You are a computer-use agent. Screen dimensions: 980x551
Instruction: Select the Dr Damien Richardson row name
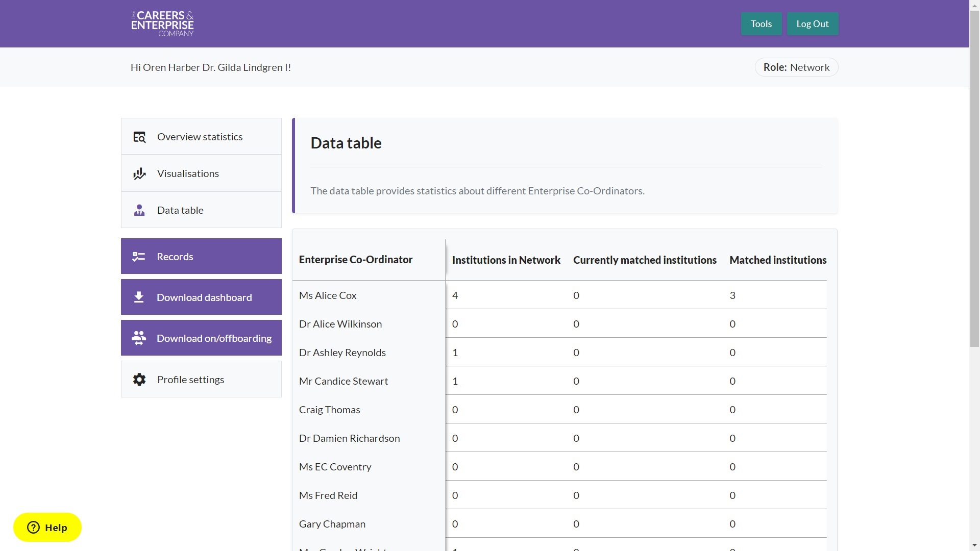click(350, 438)
